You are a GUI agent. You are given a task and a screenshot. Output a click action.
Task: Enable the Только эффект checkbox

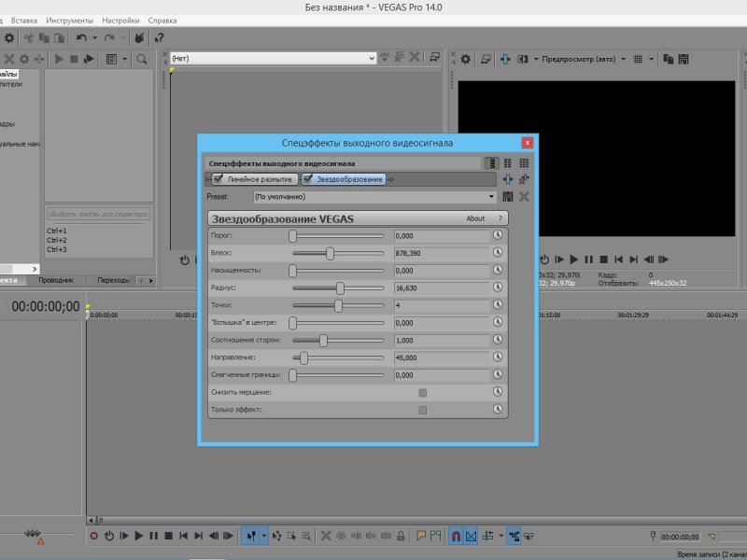[x=423, y=410]
